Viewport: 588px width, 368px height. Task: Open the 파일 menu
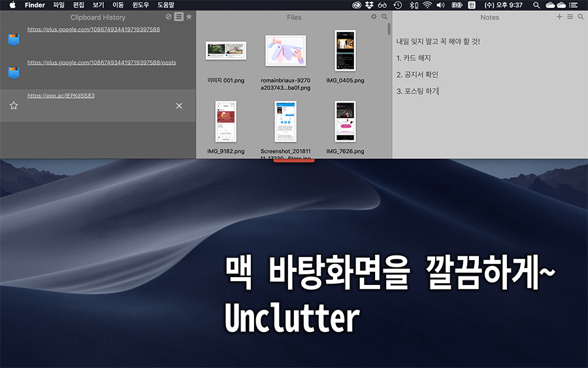59,5
